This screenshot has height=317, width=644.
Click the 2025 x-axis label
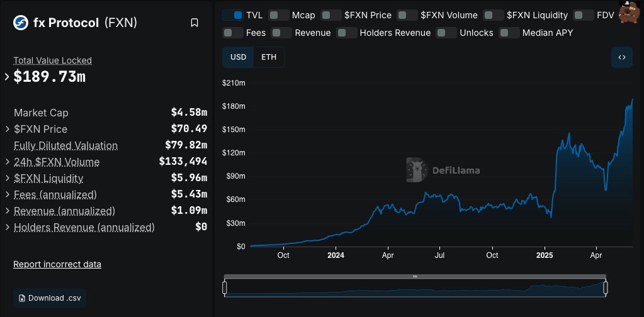coord(544,255)
